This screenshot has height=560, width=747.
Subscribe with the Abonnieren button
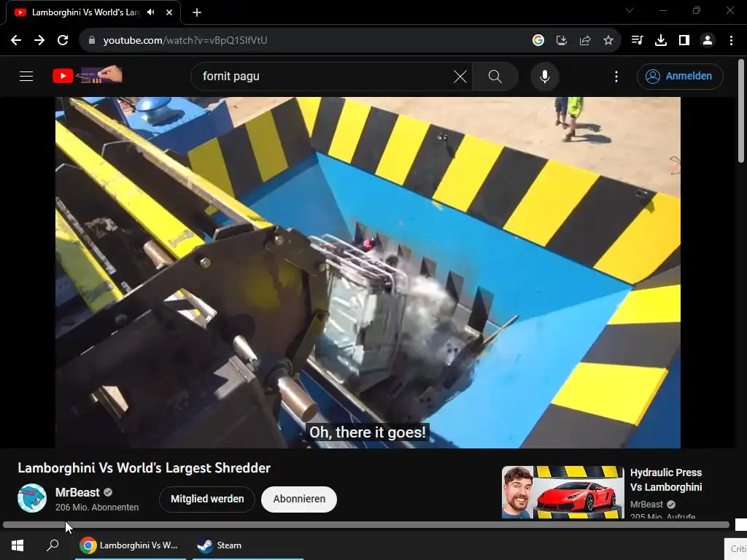[x=299, y=499]
